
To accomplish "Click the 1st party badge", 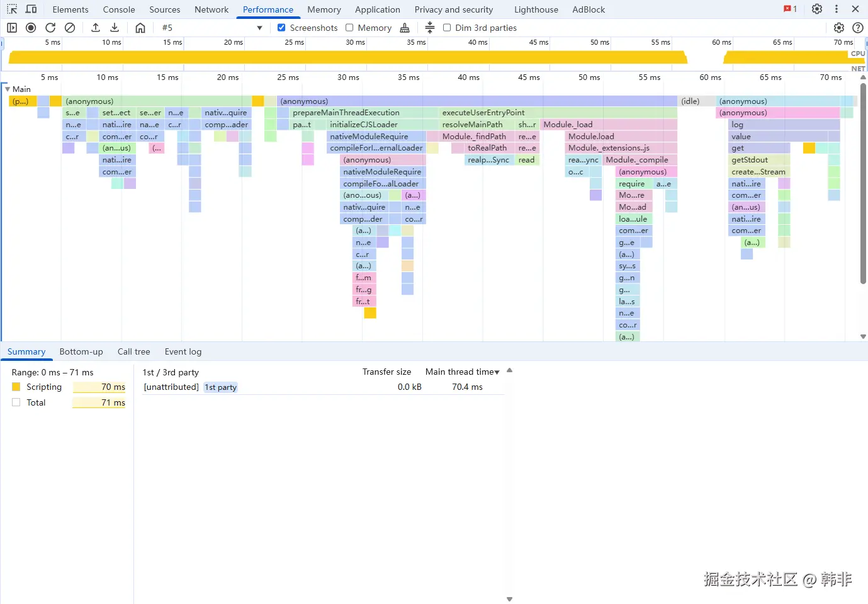I will point(221,387).
